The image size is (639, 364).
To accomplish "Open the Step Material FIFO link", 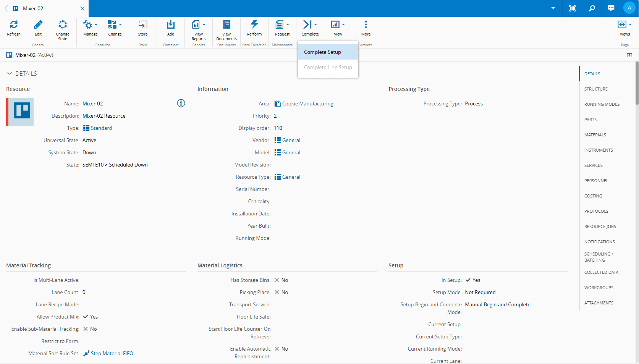I will 112,353.
